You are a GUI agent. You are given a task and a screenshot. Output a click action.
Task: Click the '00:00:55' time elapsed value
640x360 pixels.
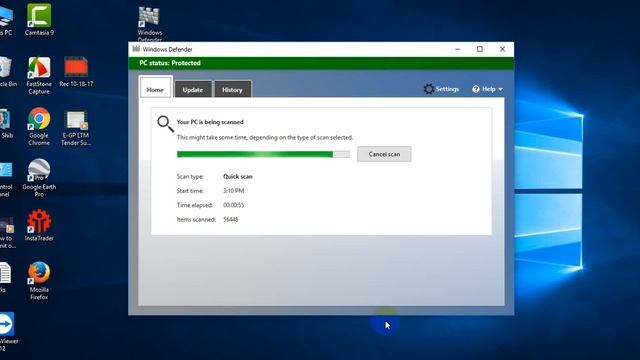click(x=233, y=205)
